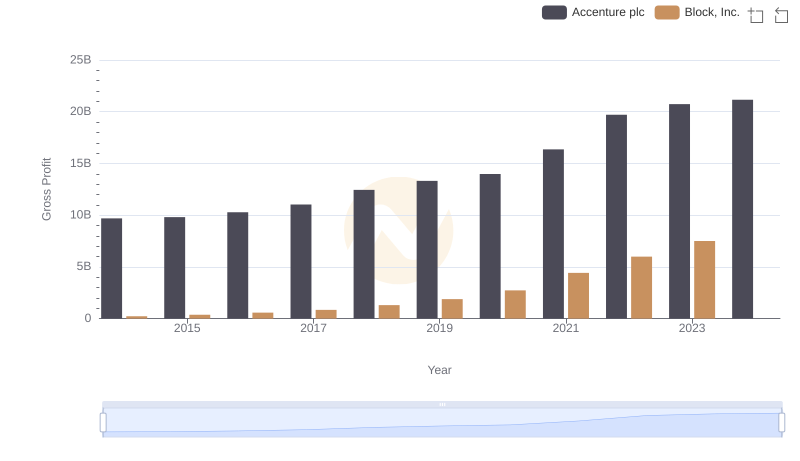Image resolution: width=800 pixels, height=461 pixels.
Task: Click the 25B y-axis label
Action: tap(81, 60)
